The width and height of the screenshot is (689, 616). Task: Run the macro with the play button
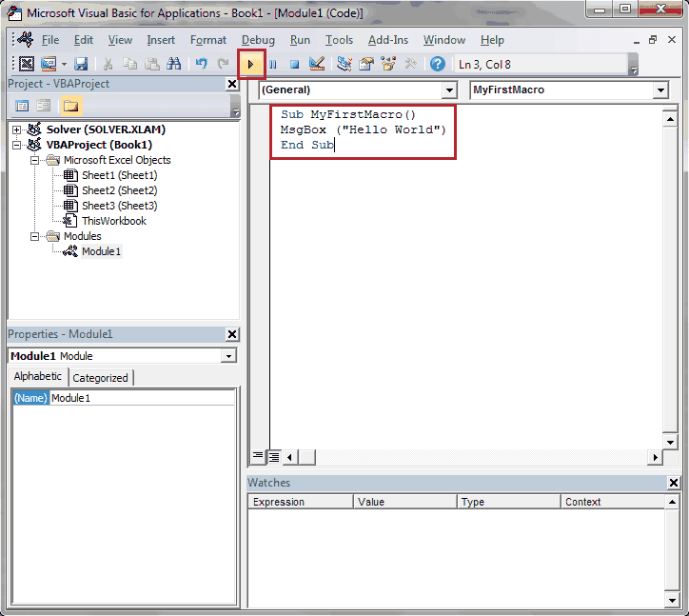pos(251,65)
